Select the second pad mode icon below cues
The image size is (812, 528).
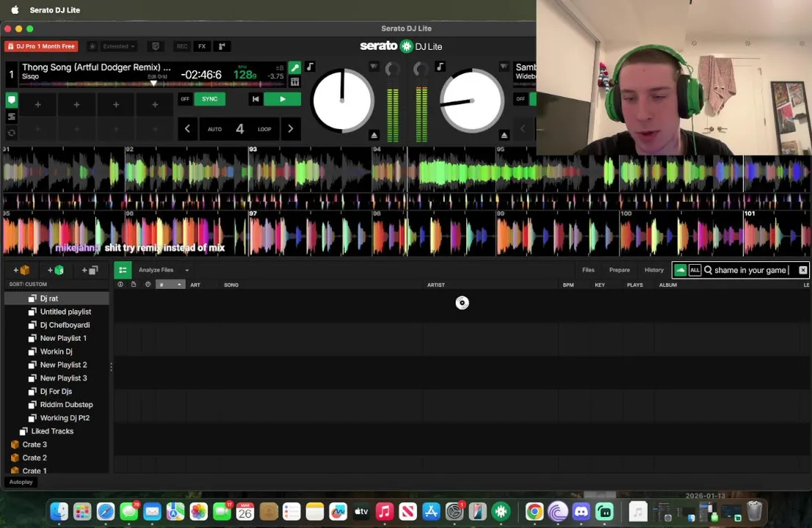point(12,117)
